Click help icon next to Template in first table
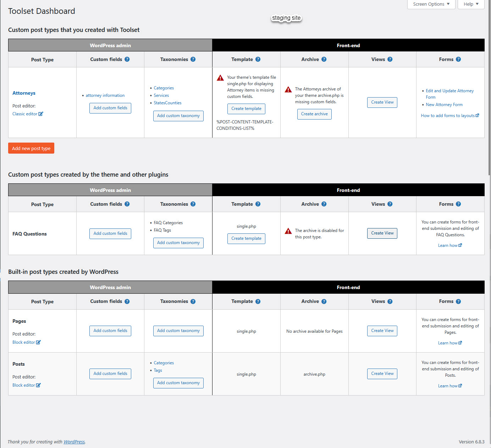 pyautogui.click(x=258, y=60)
